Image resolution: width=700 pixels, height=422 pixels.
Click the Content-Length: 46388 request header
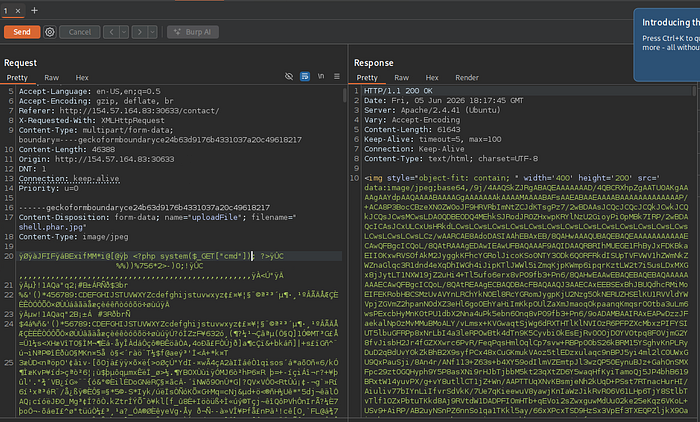(x=67, y=150)
